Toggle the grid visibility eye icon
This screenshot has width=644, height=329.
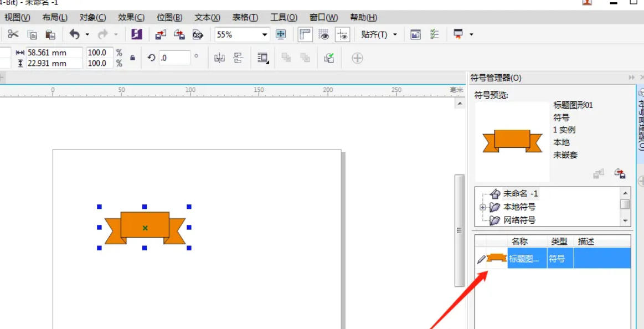(x=324, y=34)
